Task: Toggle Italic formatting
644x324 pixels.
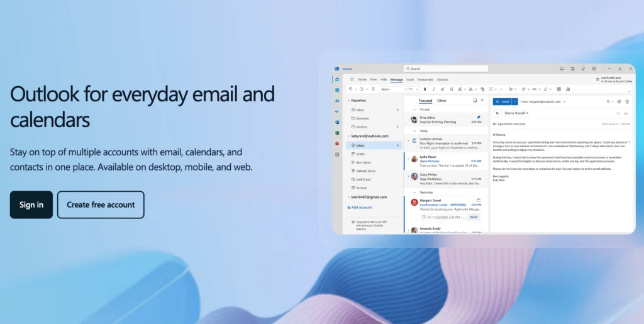Action: 434,89
